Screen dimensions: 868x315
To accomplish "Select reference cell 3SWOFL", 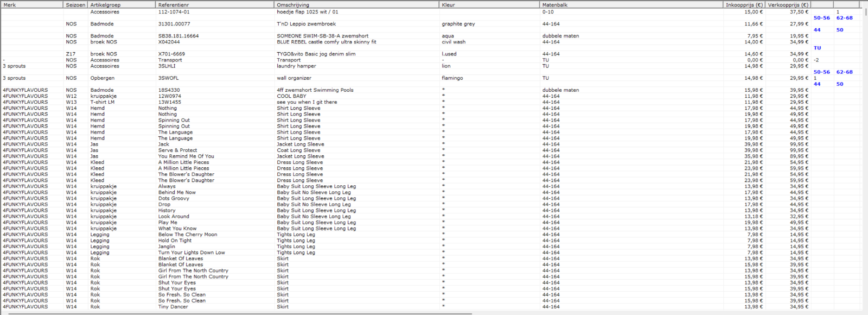I will [168, 78].
